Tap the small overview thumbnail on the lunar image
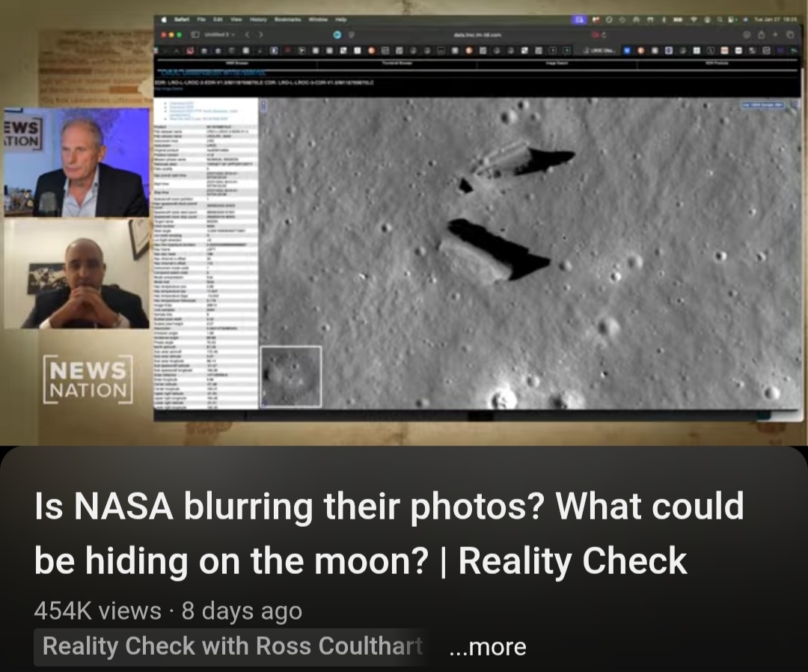The height and width of the screenshot is (672, 808). tap(291, 376)
